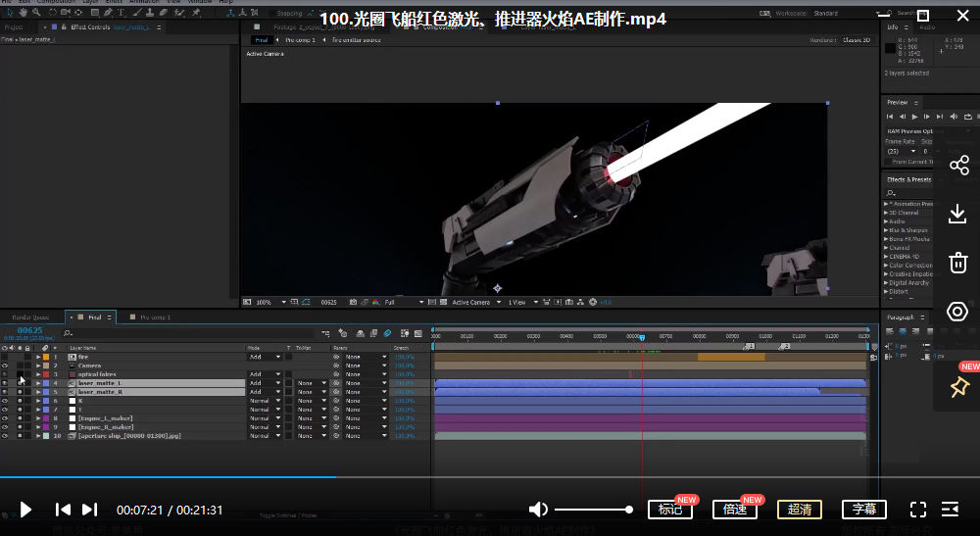Click the graph editor icon in timeline

click(418, 333)
